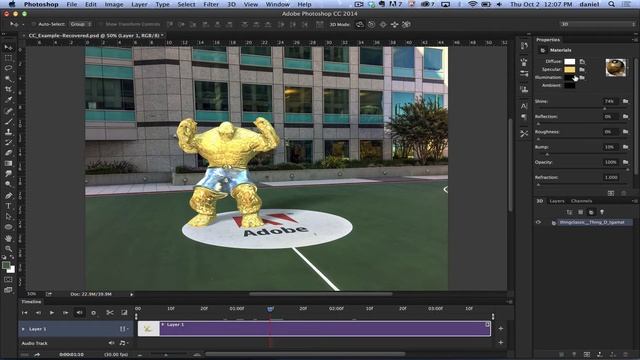Select the Brush tool
Screen dimensions: 640x360
(8, 122)
